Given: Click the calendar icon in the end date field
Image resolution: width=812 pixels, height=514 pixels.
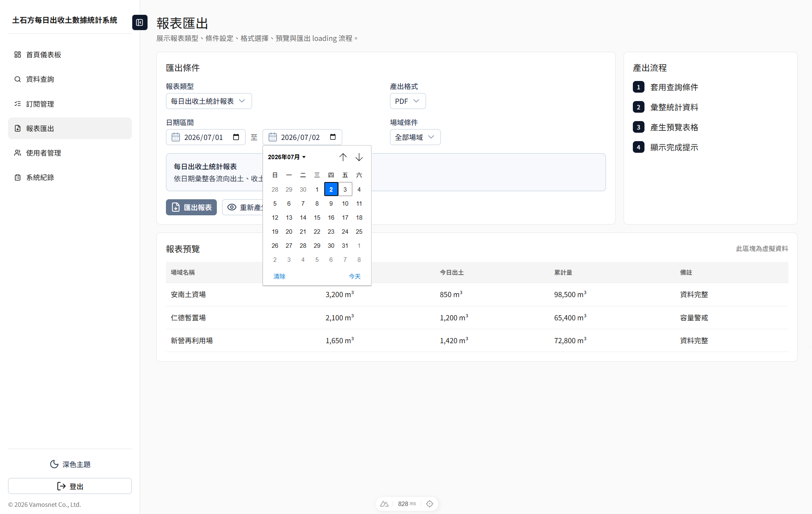Looking at the screenshot, I should 273,137.
